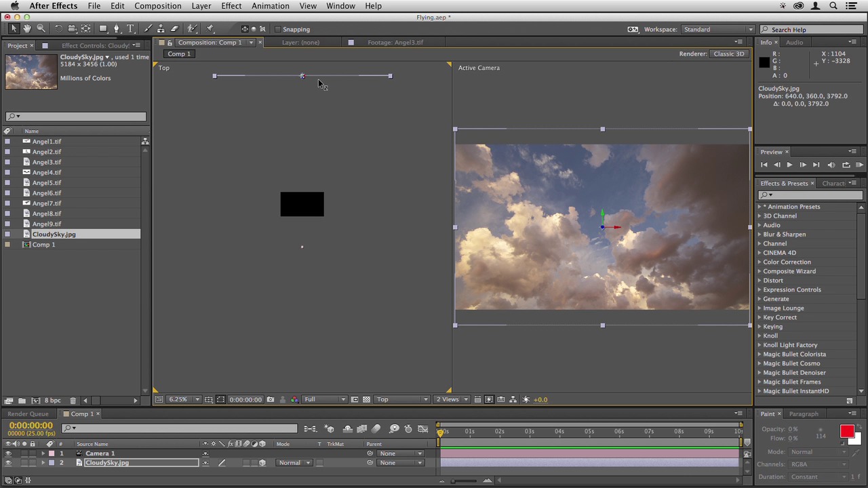The width and height of the screenshot is (868, 488).
Task: Toggle Frame Blending switch in timeline toolbar
Action: (362, 428)
